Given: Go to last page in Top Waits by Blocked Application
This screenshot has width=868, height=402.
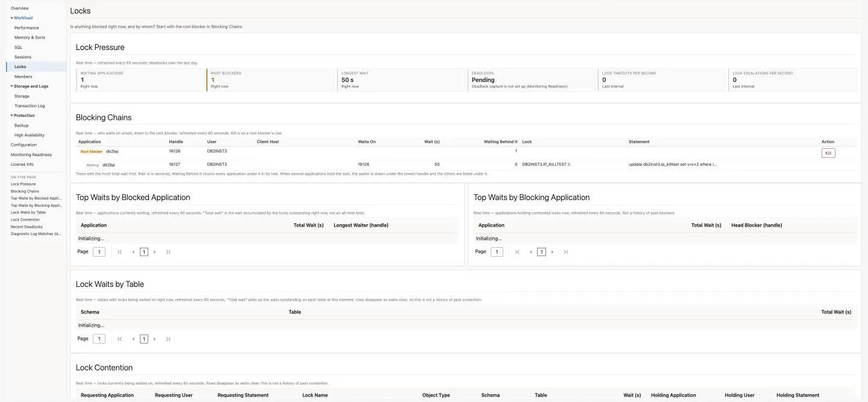Looking at the screenshot, I should [168, 252].
